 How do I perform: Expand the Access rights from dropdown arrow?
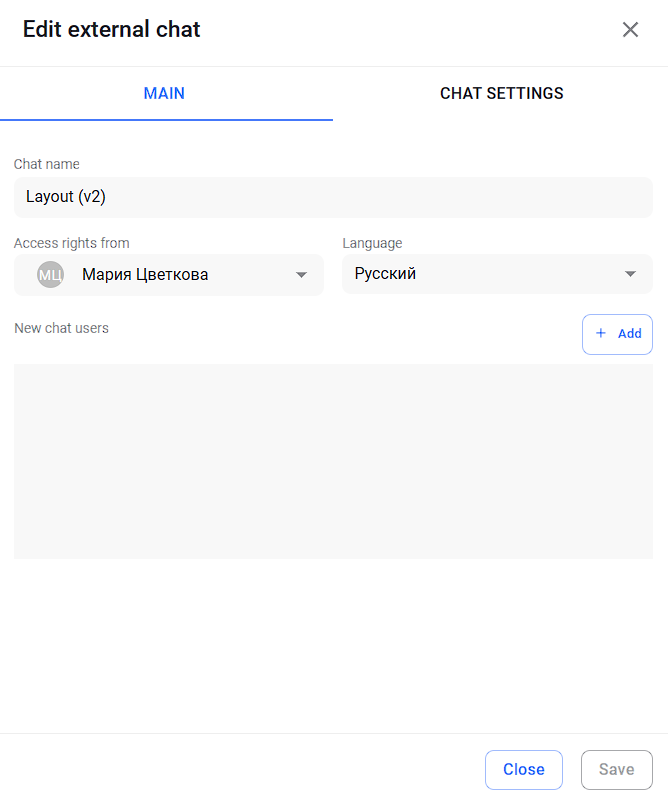(301, 275)
